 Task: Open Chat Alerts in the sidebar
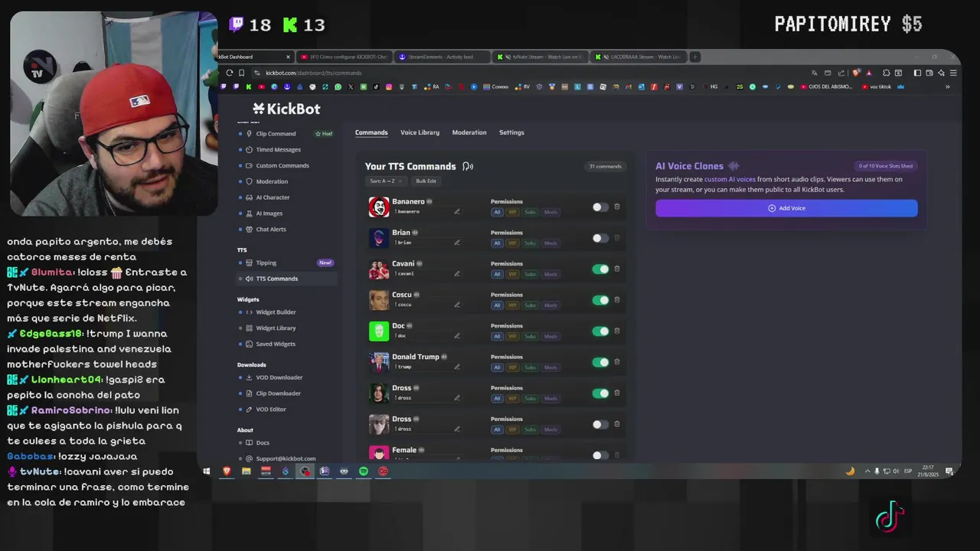click(x=271, y=230)
